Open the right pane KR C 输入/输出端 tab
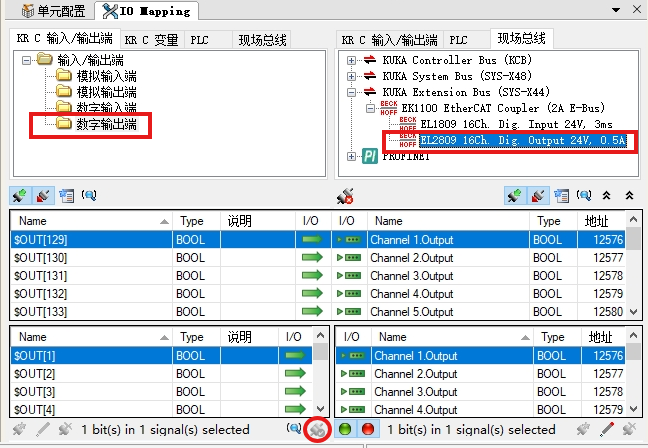This screenshot has height=448, width=648. pos(389,40)
